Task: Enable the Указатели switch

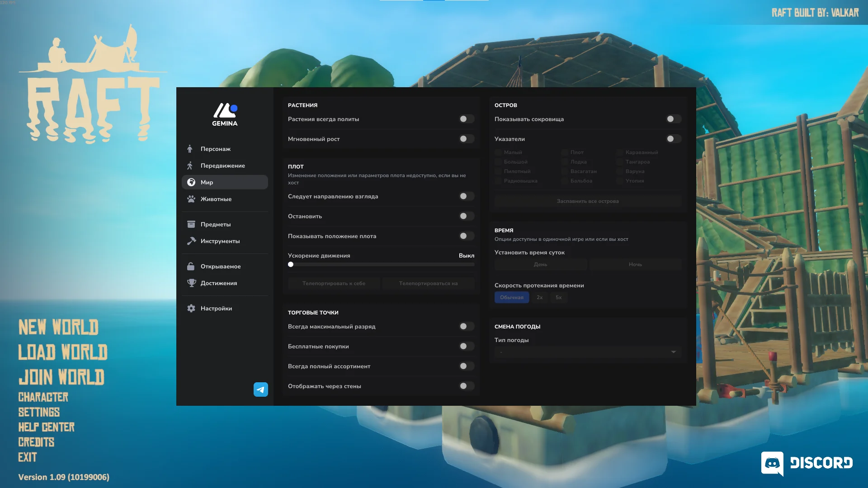Action: tap(674, 139)
